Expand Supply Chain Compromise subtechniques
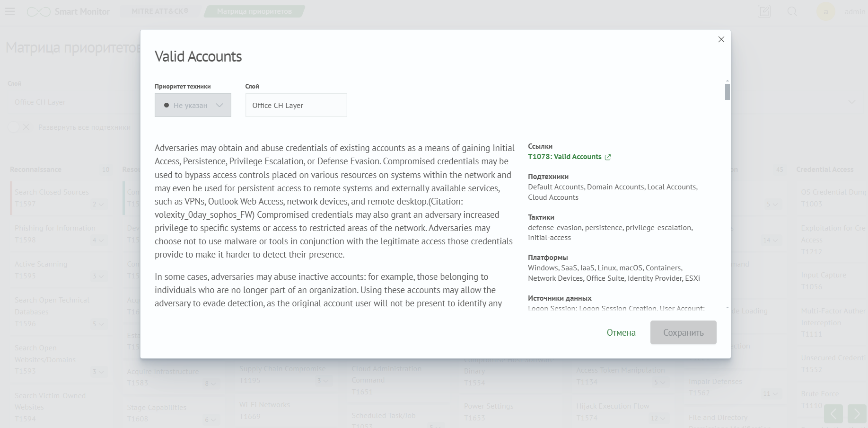The width and height of the screenshot is (868, 428). 323,381
